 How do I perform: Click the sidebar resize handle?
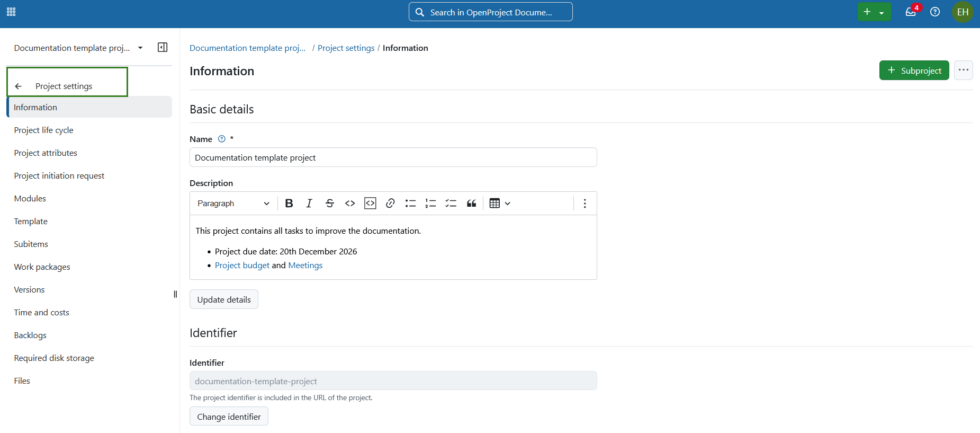pos(175,294)
